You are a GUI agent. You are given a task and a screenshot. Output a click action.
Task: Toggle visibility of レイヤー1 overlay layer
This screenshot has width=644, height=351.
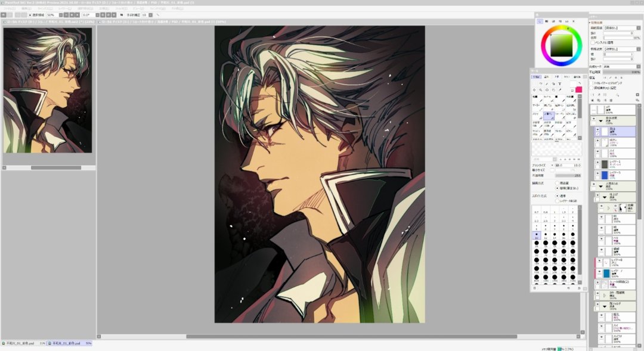point(597,163)
